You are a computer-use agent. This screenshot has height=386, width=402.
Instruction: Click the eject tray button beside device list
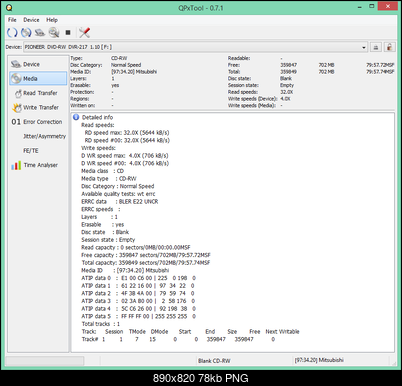[376, 47]
